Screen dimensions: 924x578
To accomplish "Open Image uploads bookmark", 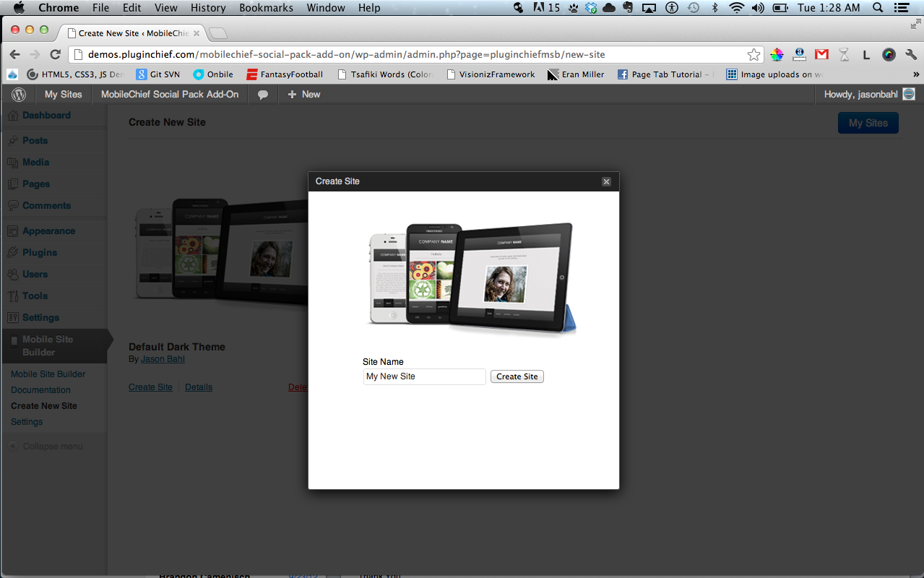I will point(774,74).
